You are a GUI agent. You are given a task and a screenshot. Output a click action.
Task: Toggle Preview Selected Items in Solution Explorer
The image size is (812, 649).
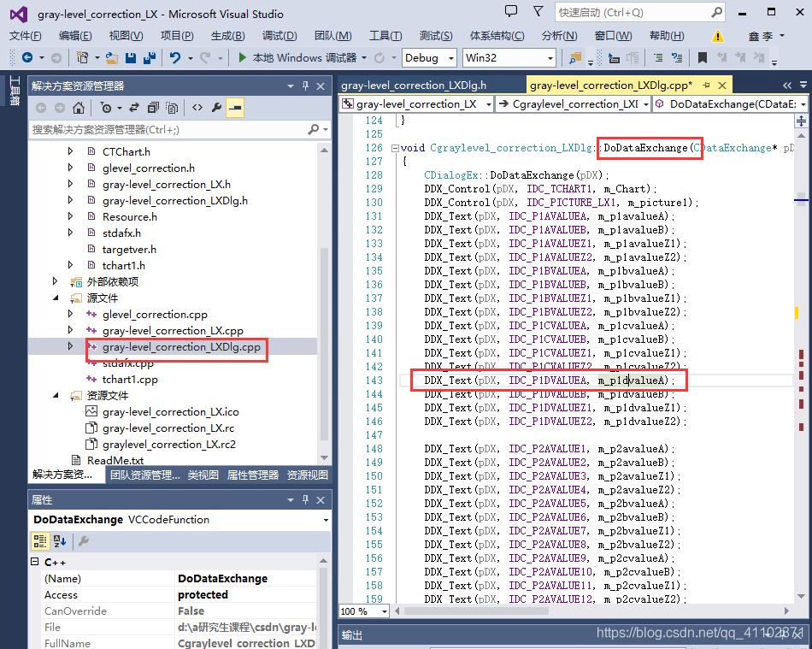tap(235, 108)
